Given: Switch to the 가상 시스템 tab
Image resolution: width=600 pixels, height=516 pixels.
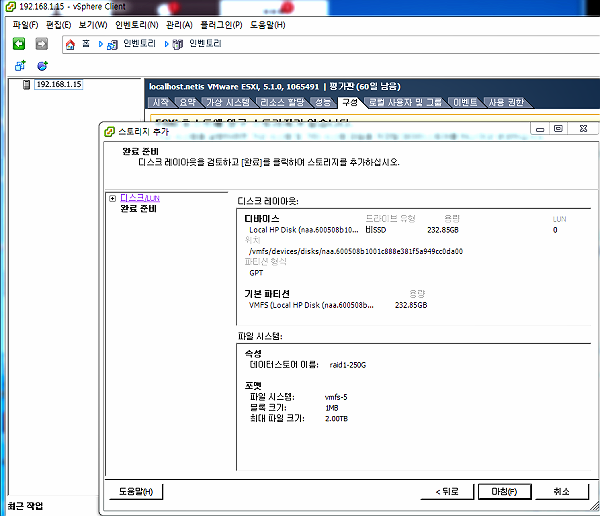Looking at the screenshot, I should (x=228, y=102).
